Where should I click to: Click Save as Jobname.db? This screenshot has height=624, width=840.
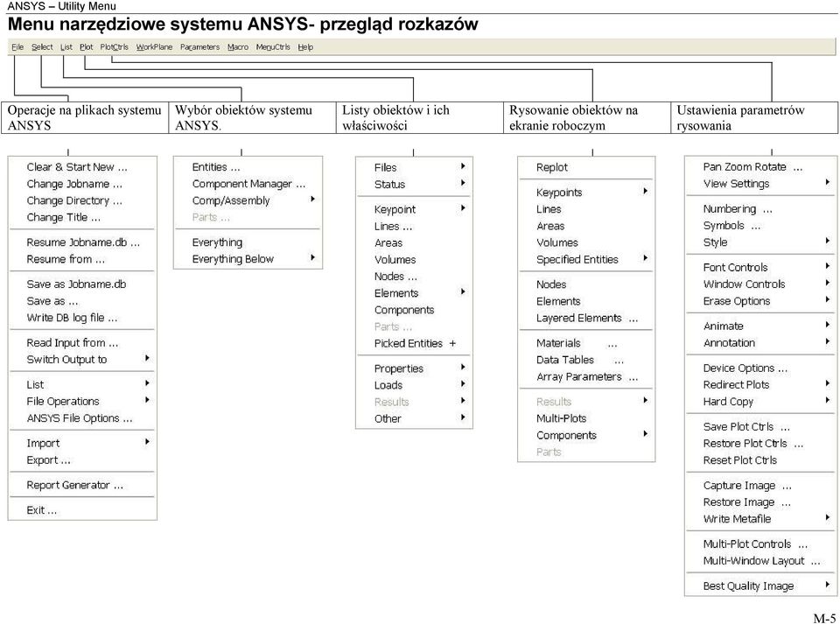coord(82,284)
